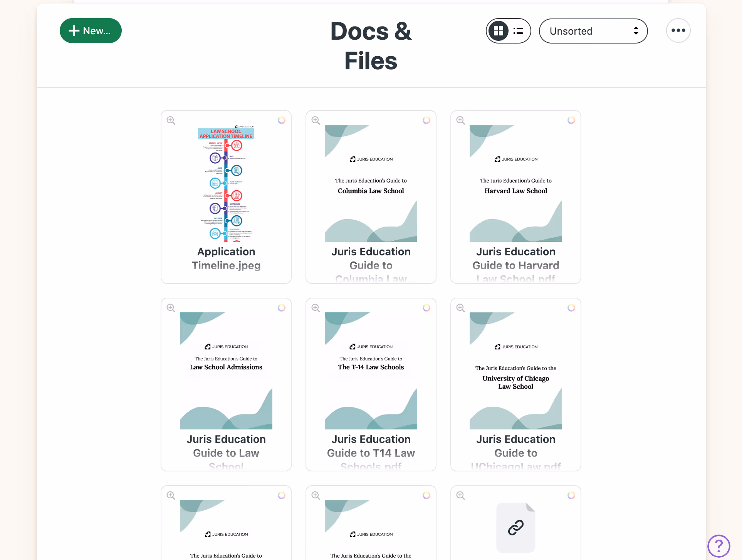Click the Docs & Files title
Image resolution: width=742 pixels, height=560 pixels.
370,45
